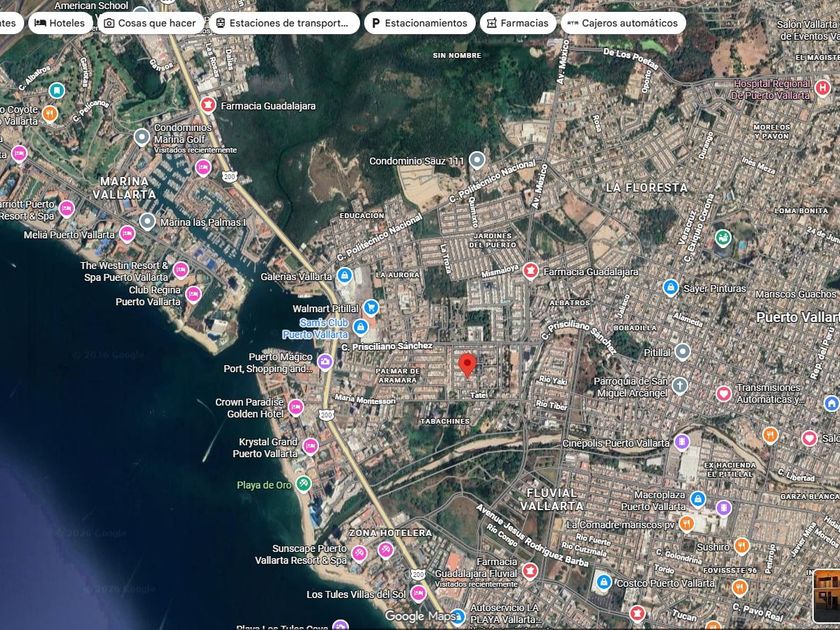
Task: Click Puerto Mágico camera marker
Action: [325, 362]
